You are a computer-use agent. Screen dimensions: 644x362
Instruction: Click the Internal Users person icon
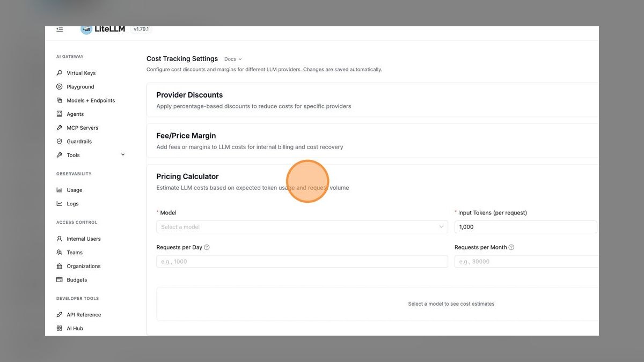[x=60, y=239]
